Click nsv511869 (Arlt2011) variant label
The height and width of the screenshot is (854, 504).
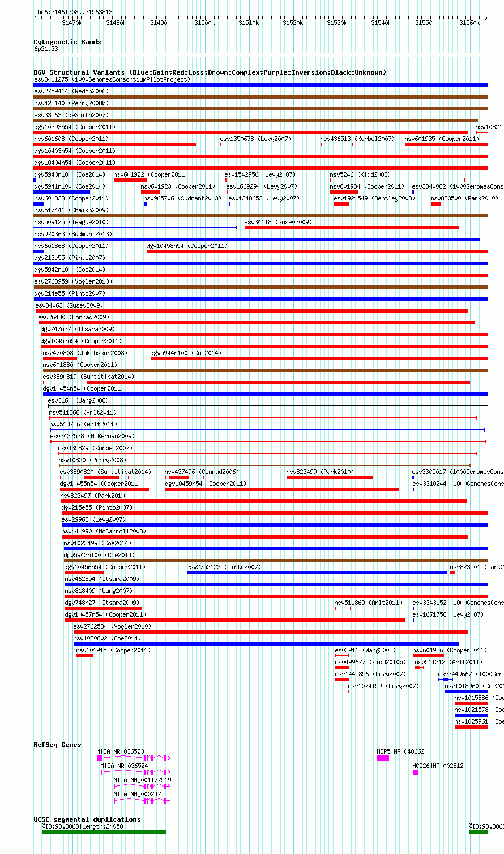(368, 603)
